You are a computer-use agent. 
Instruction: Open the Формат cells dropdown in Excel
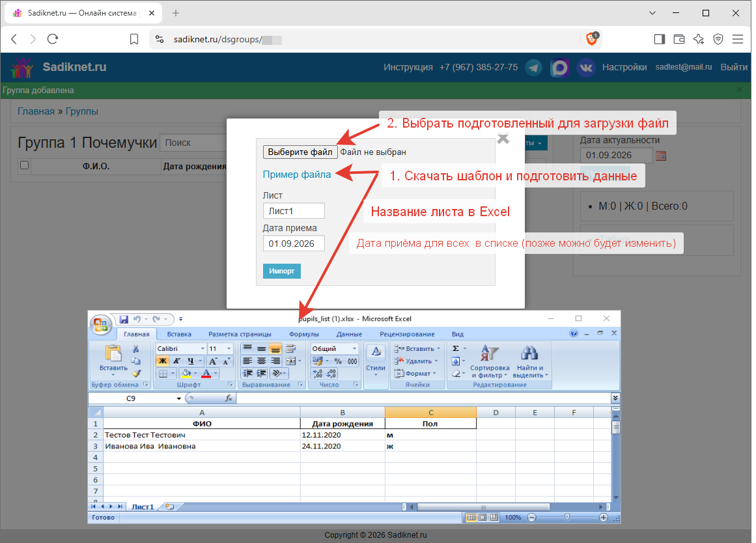(415, 373)
